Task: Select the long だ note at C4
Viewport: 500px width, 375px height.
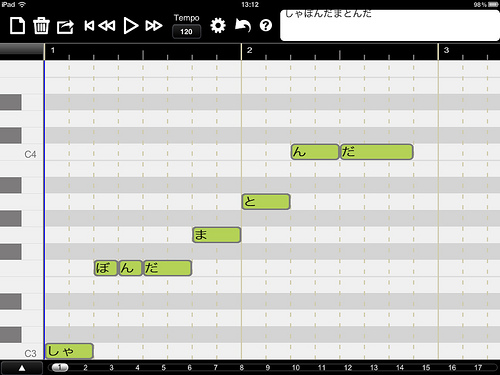Action: (377, 152)
